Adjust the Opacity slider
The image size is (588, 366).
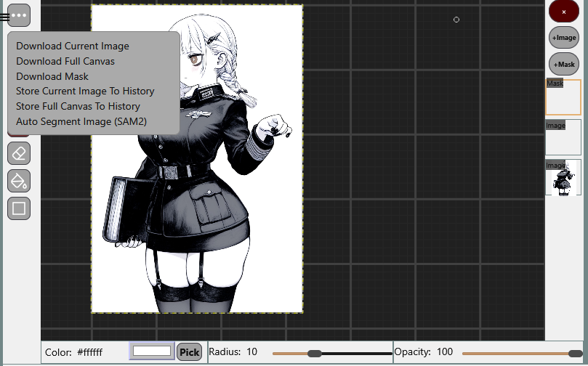point(523,353)
